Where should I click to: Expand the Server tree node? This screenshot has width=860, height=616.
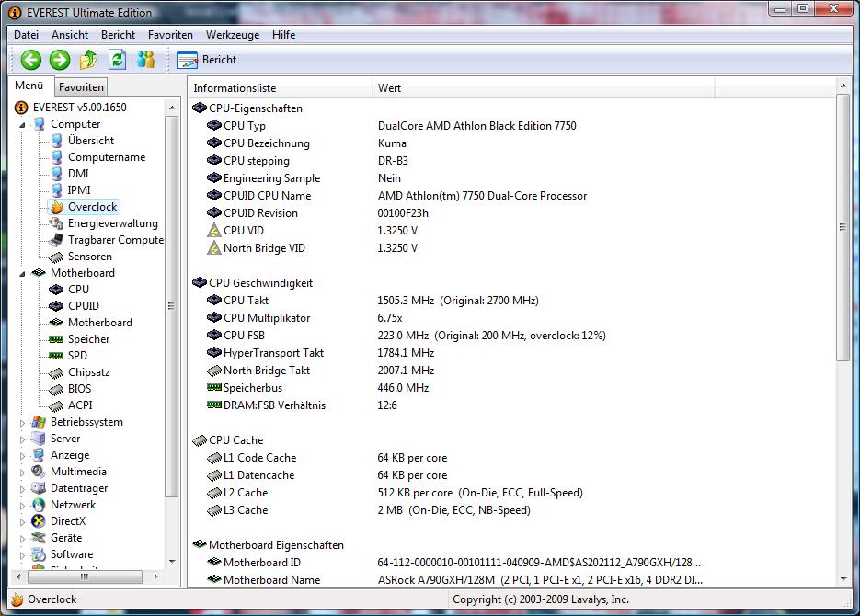pyautogui.click(x=22, y=439)
